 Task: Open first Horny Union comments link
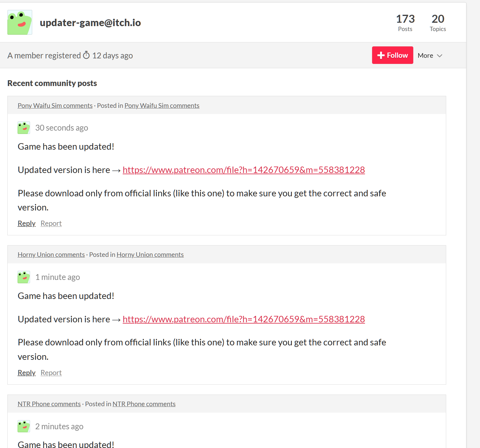click(x=51, y=255)
